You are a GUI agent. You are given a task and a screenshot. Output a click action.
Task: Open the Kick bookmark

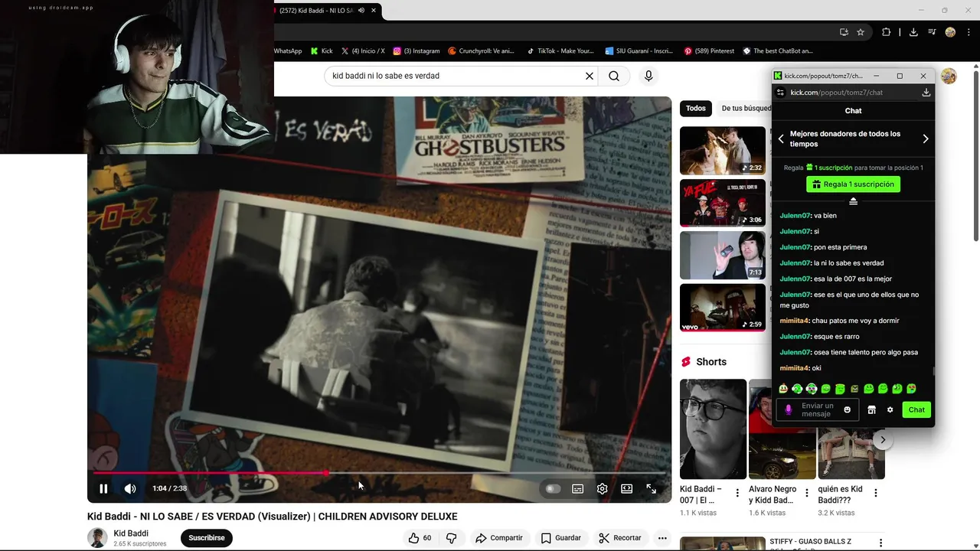[x=322, y=51]
